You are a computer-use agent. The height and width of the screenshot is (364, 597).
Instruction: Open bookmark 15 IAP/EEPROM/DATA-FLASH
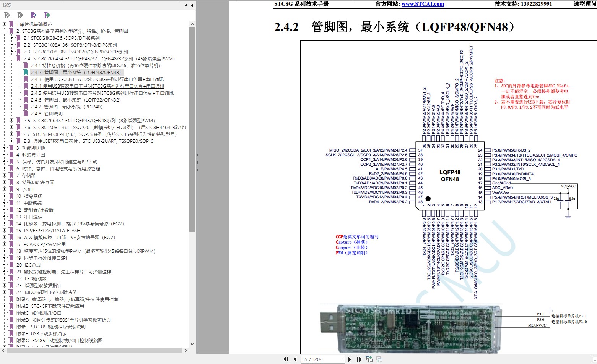[48, 230]
